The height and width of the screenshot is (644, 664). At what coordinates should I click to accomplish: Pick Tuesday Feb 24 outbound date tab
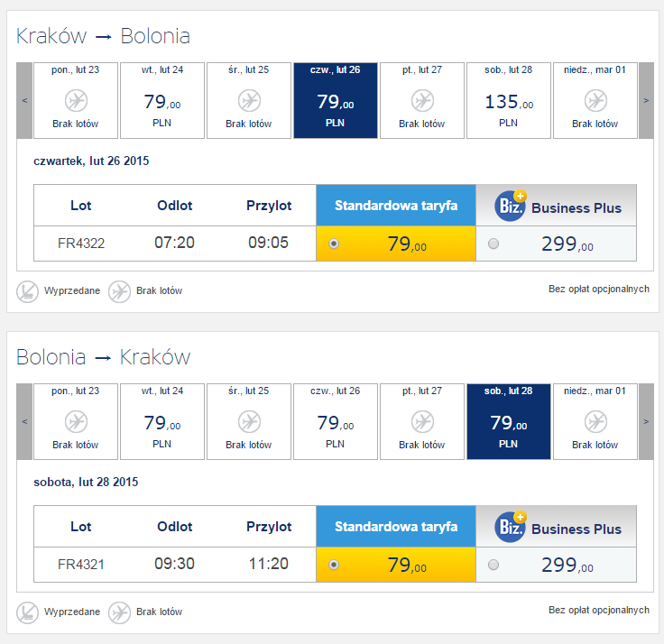[x=161, y=100]
